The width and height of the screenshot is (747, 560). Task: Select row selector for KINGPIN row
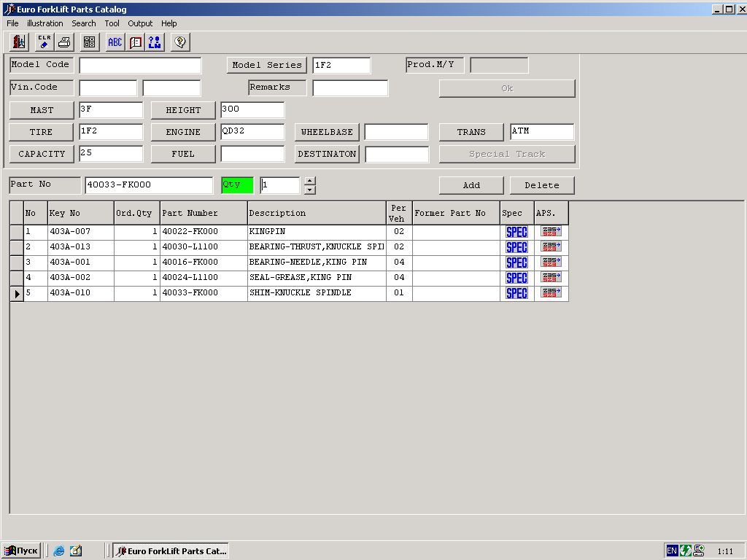click(17, 232)
